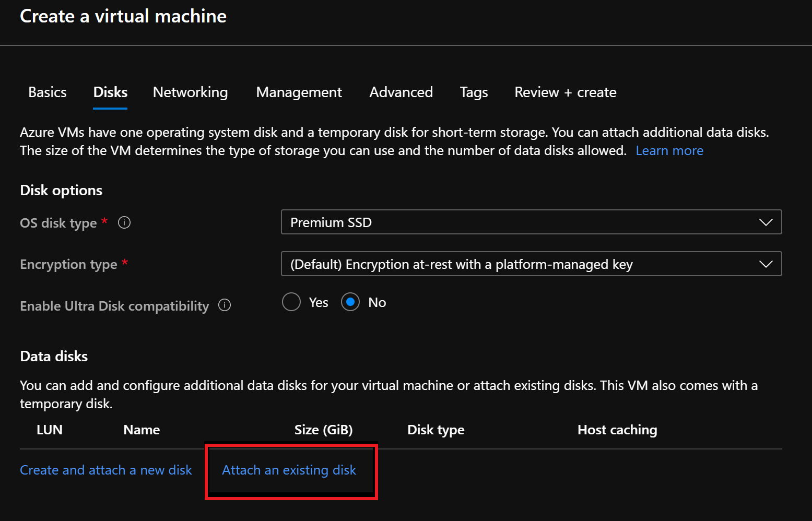Select No for Ultra Disk compatibility
This screenshot has height=521, width=812.
click(x=350, y=302)
